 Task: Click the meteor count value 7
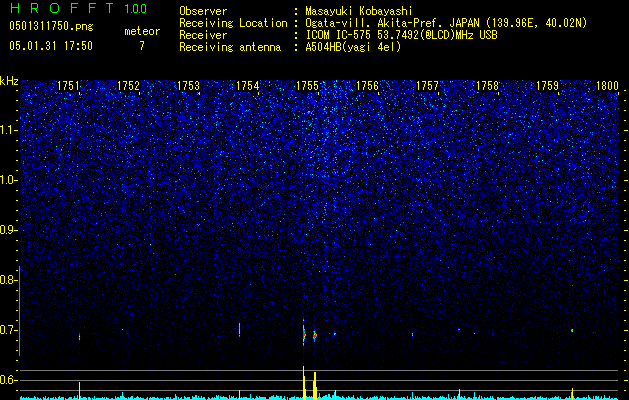[x=142, y=46]
